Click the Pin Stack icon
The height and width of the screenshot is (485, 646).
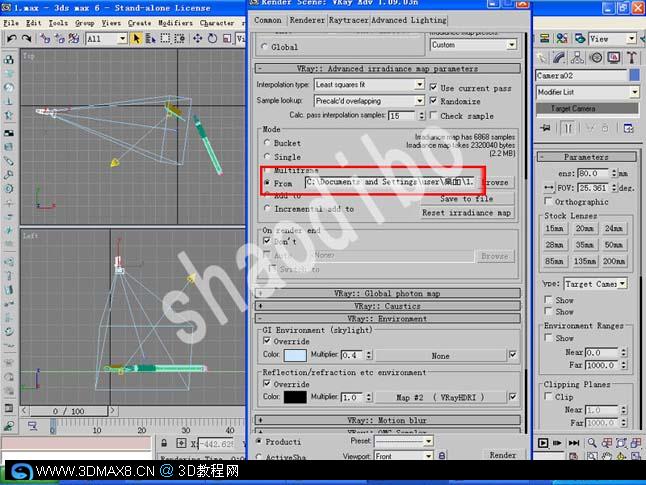point(546,129)
